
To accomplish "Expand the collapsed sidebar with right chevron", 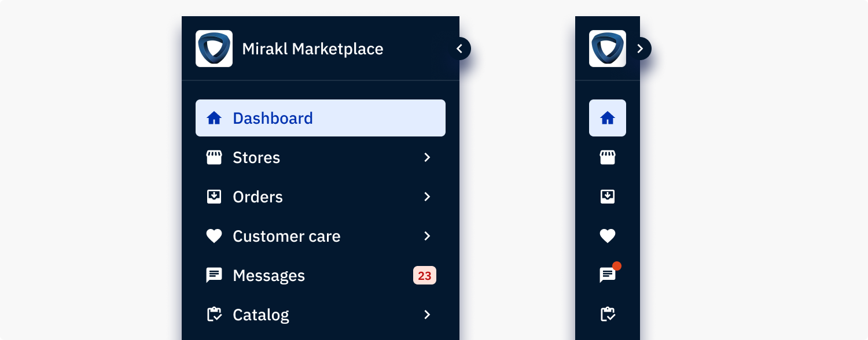I will coord(640,49).
